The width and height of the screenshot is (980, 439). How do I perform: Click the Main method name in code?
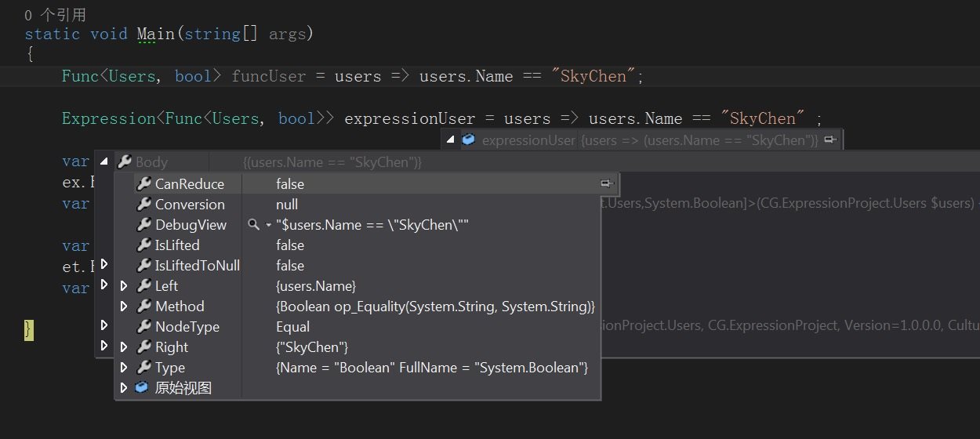click(156, 34)
